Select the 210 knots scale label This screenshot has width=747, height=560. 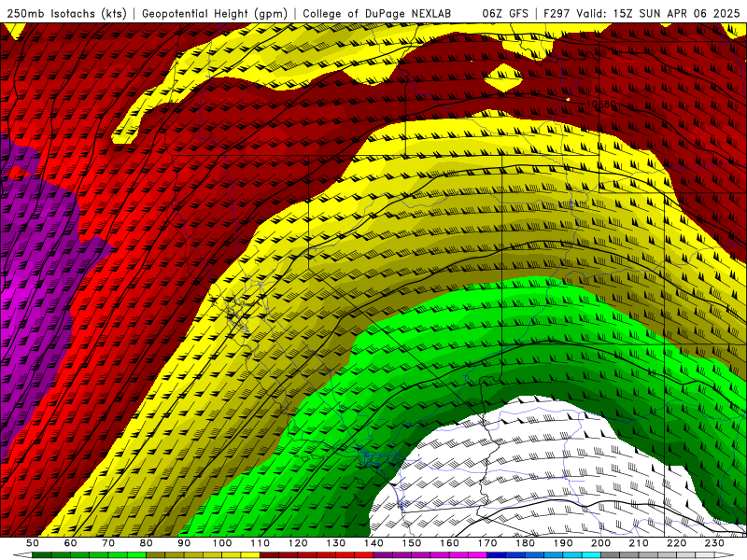(x=639, y=543)
